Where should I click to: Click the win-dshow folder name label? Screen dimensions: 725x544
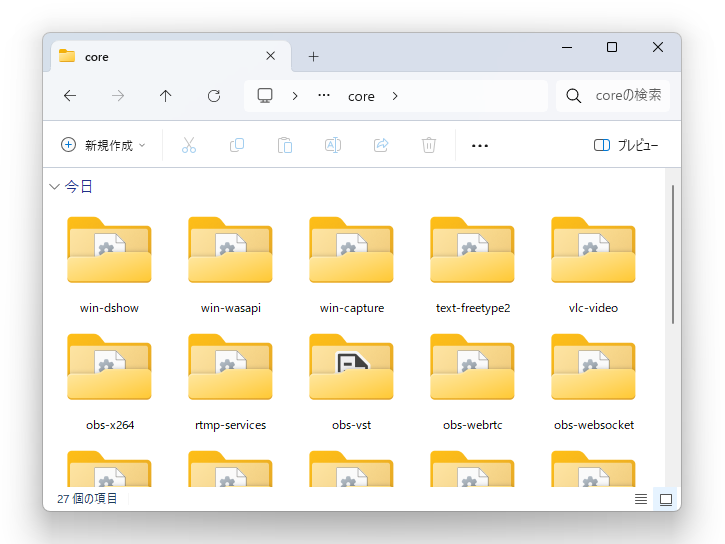click(109, 308)
